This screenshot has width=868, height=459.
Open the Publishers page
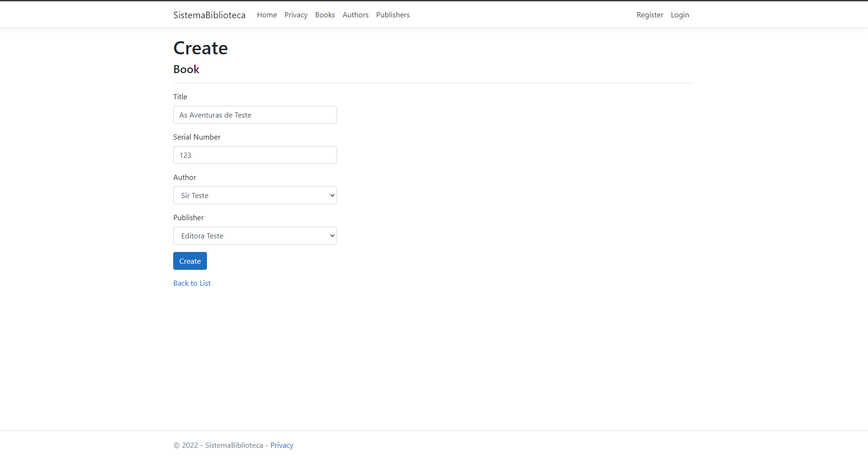coord(392,15)
